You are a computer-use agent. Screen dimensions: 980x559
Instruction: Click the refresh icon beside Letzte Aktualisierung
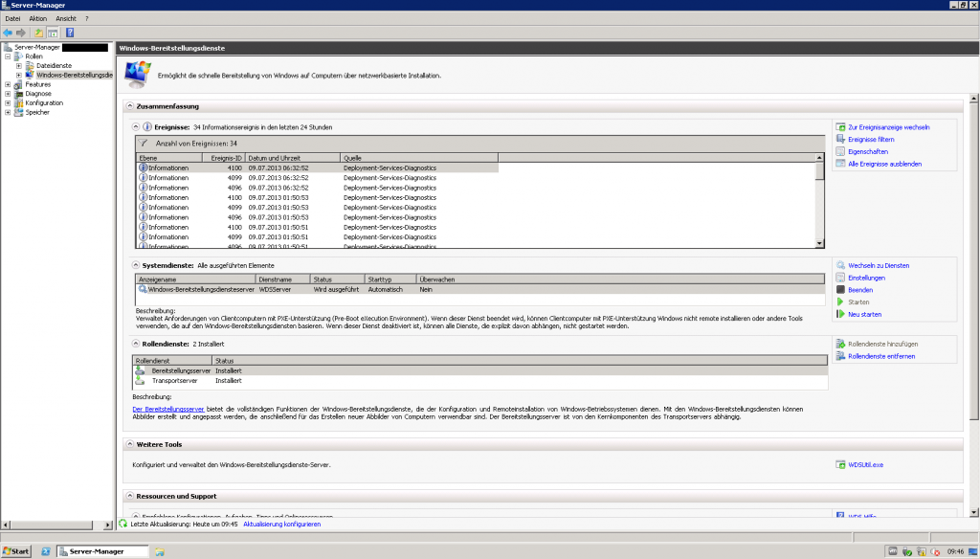click(x=123, y=524)
